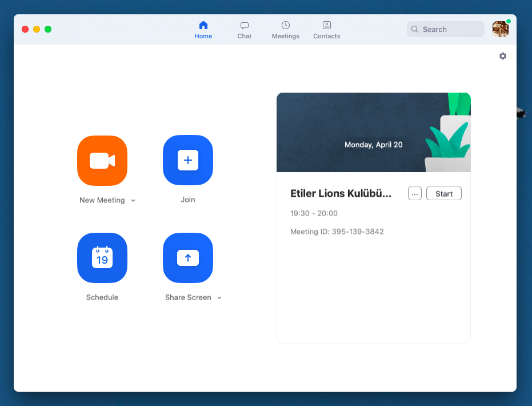Click the Share Screen arrow icon
The width and height of the screenshot is (532, 406).
188,258
